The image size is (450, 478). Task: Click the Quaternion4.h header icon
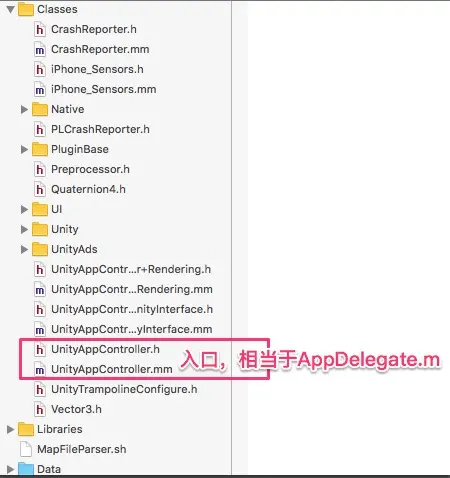[x=40, y=189]
